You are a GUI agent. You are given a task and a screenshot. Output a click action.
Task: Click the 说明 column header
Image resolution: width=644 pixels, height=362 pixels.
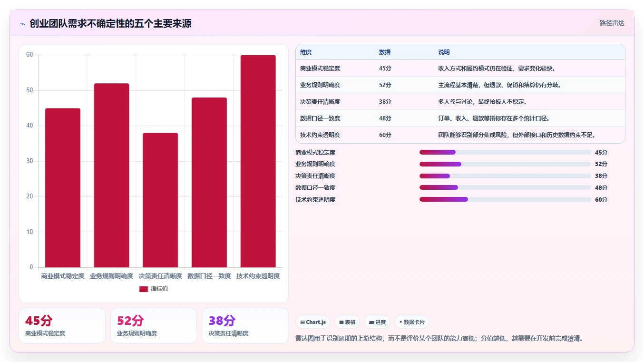tap(444, 52)
